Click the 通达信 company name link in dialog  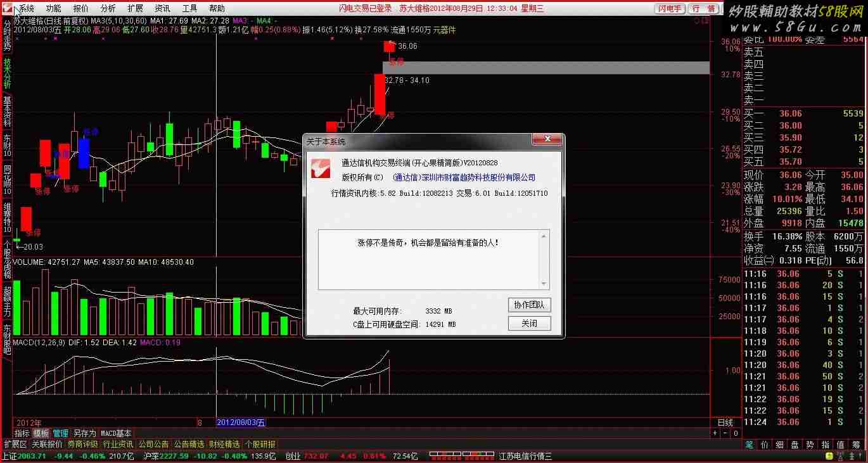pos(464,178)
